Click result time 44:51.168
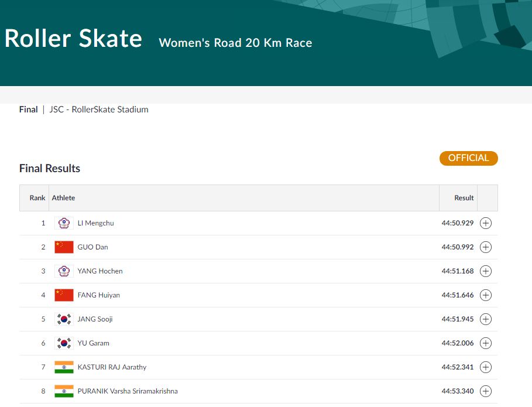532x407 pixels. coord(457,271)
